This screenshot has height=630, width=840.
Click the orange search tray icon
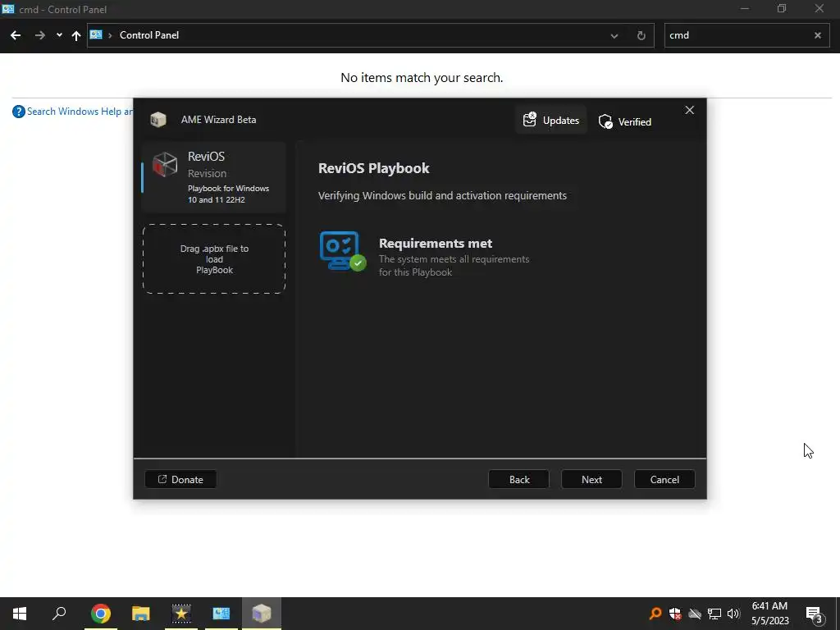coord(655,614)
